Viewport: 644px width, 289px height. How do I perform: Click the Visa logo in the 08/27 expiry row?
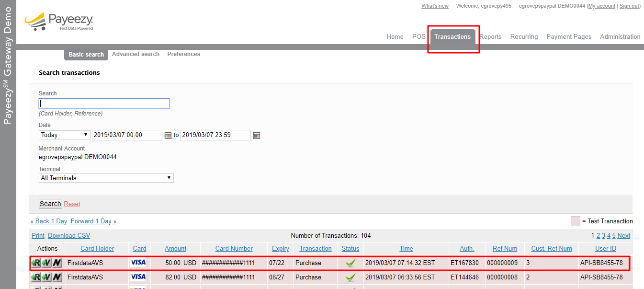click(x=138, y=277)
